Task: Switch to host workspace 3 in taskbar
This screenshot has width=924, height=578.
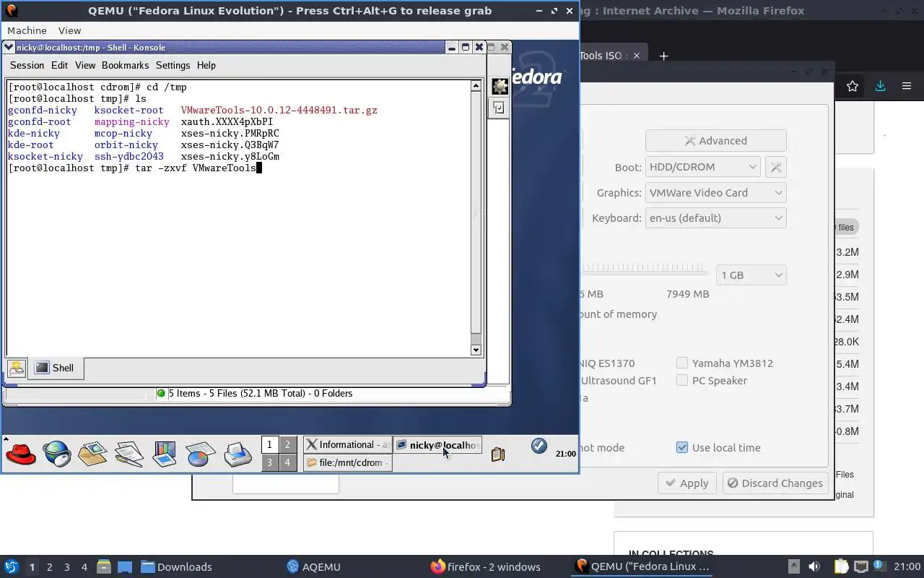Action: [67, 566]
